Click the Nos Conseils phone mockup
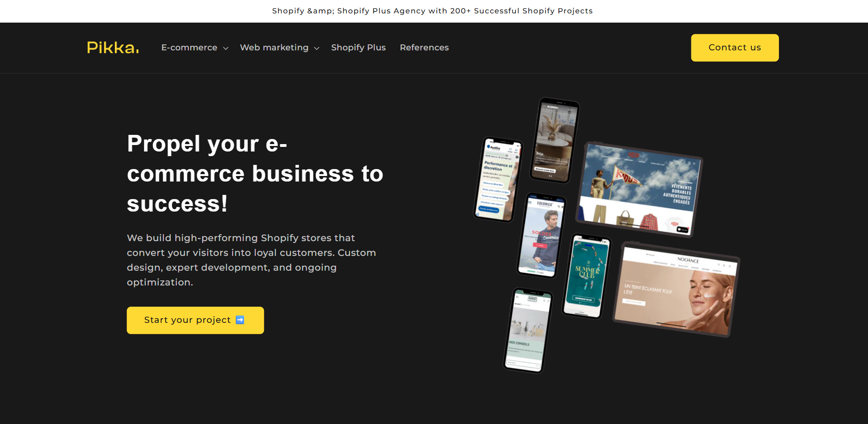The height and width of the screenshot is (424, 868). coord(528,330)
